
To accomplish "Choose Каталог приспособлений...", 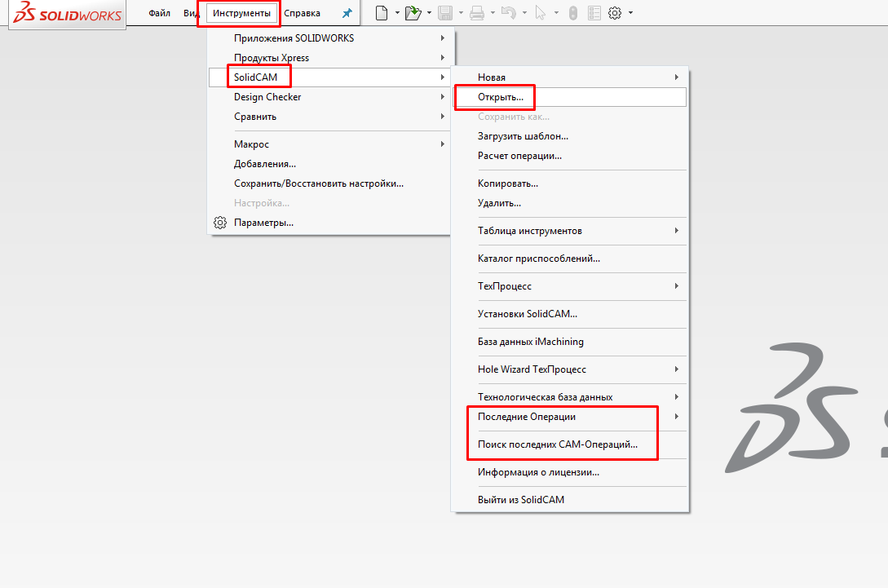I will pyautogui.click(x=570, y=259).
